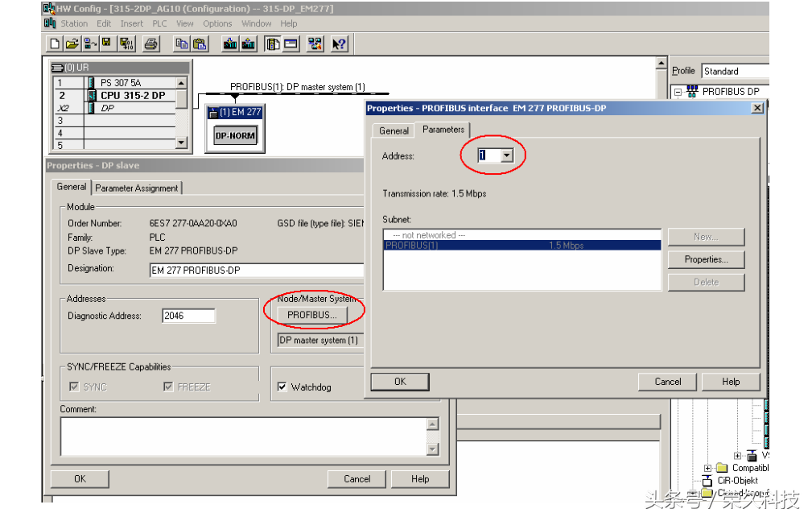Switch to the Parameter Assignment tab

tap(137, 188)
